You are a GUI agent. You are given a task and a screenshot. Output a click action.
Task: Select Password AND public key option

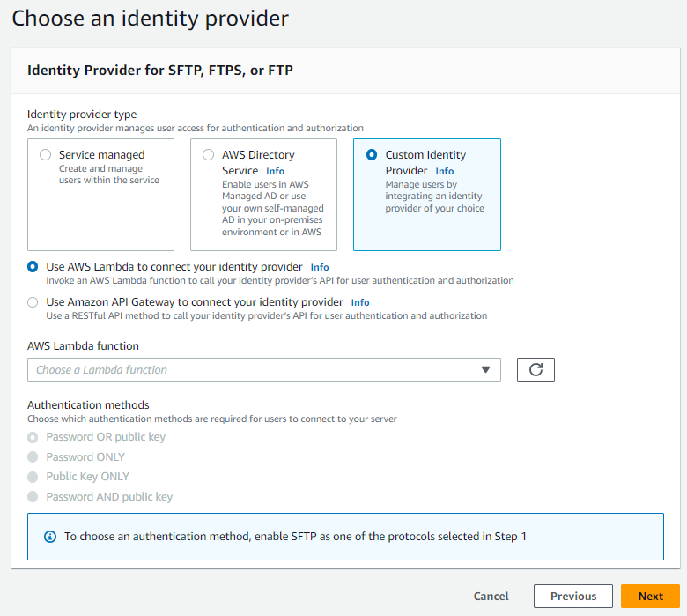33,497
